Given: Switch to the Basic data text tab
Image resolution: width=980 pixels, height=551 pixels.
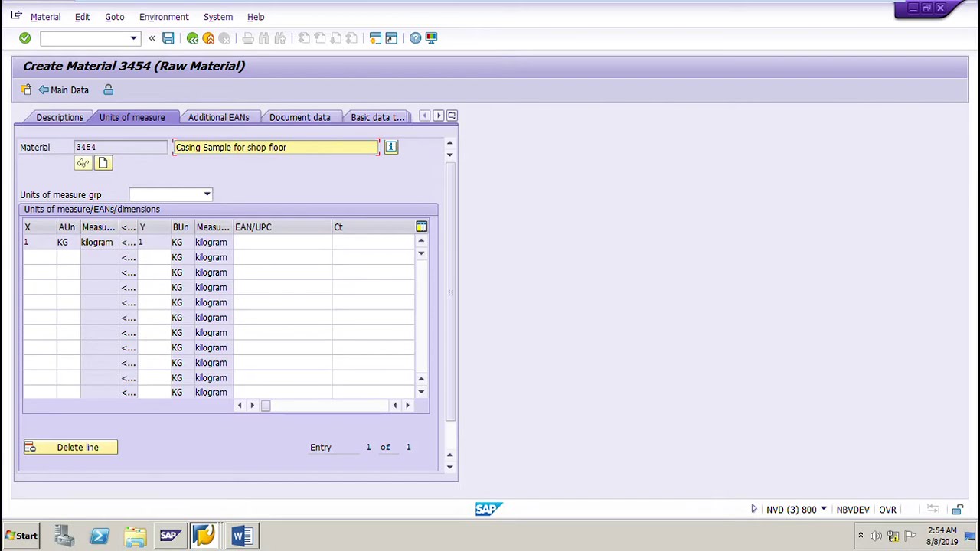Looking at the screenshot, I should tap(377, 117).
